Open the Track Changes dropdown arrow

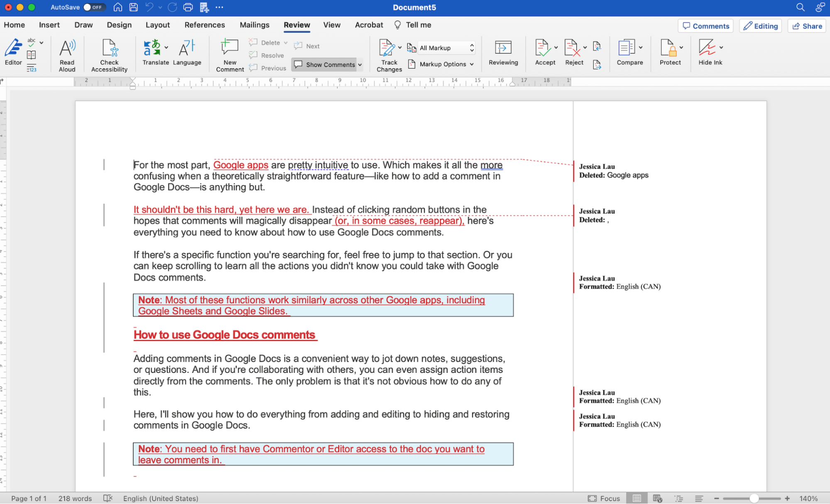click(400, 47)
